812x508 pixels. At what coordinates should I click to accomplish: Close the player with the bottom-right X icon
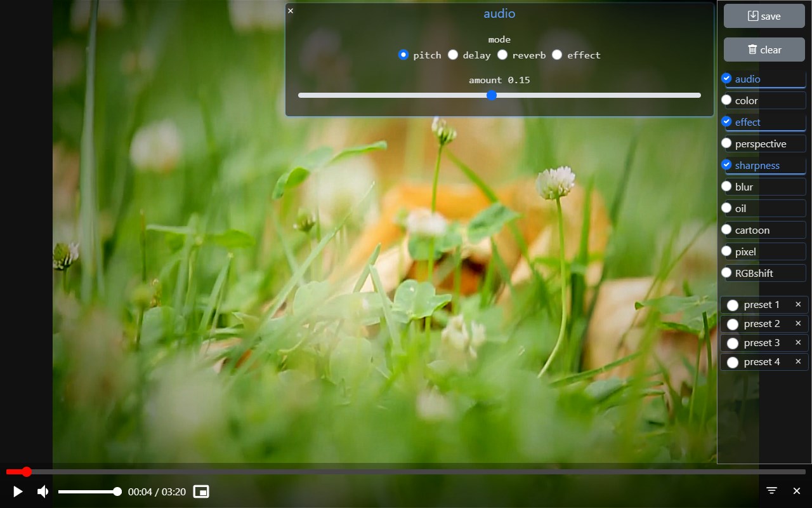tap(797, 491)
